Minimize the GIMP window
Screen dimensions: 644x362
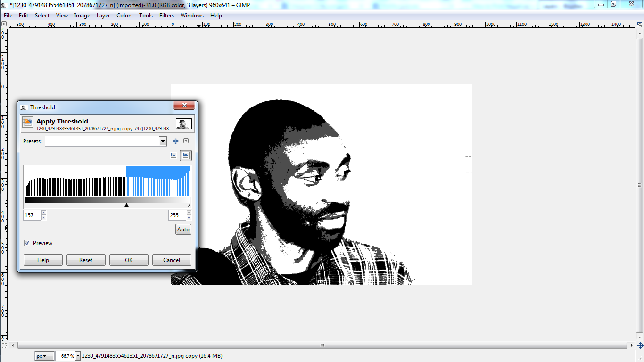click(601, 4)
